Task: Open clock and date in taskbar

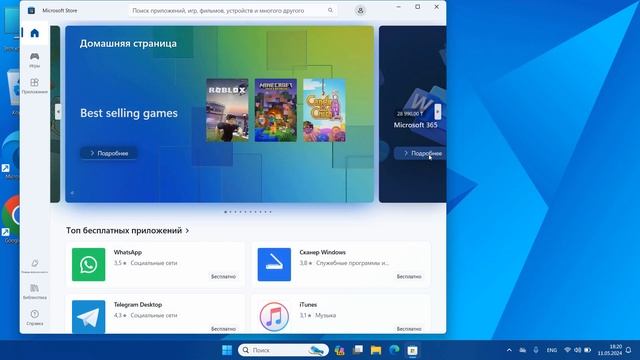Action: point(610,350)
